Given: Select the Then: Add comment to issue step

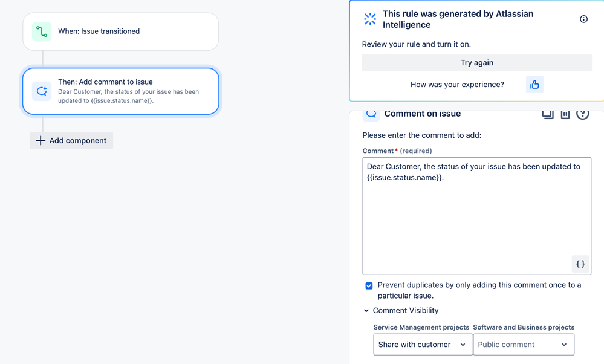Looking at the screenshot, I should (121, 91).
